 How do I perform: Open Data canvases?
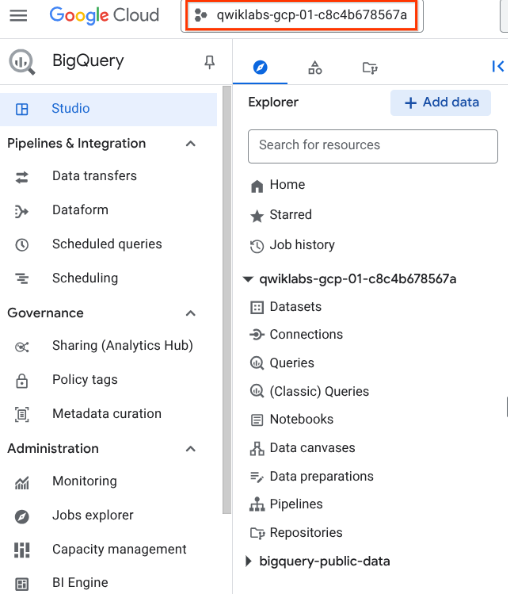click(x=312, y=448)
